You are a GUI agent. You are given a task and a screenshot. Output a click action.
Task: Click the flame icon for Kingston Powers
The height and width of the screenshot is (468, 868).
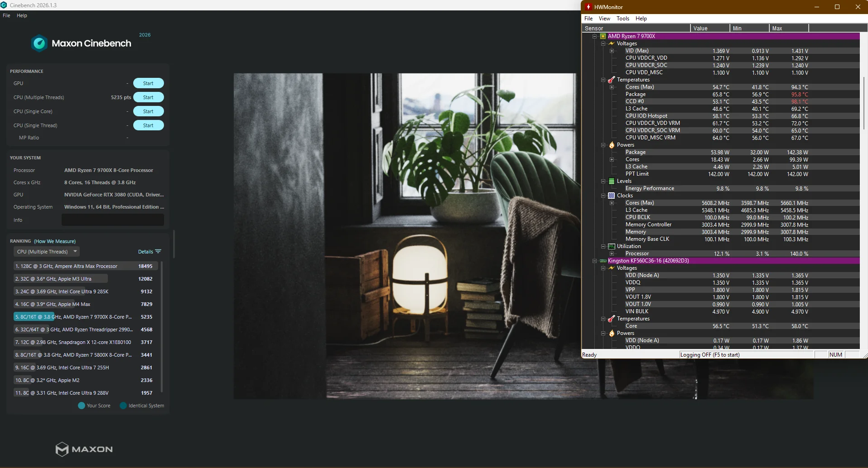[612, 333]
